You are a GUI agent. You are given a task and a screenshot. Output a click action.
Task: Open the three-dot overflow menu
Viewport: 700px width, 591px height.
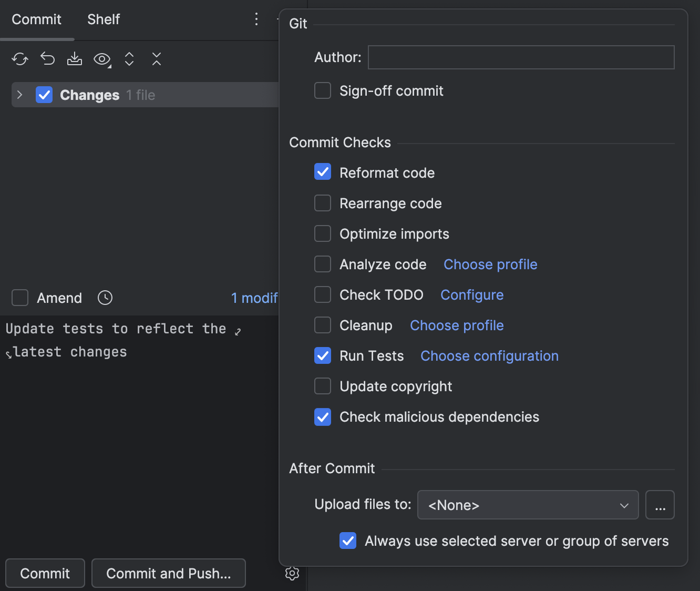point(256,19)
